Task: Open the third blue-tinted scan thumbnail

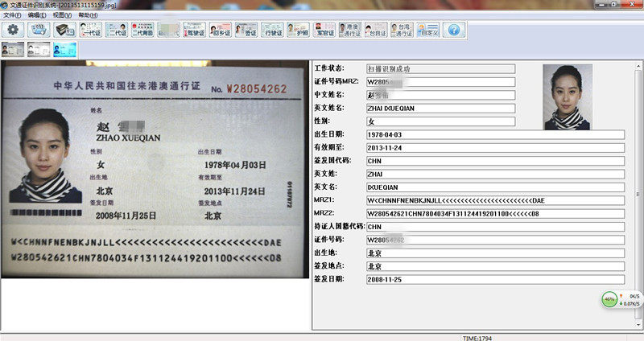Action: pos(65,50)
